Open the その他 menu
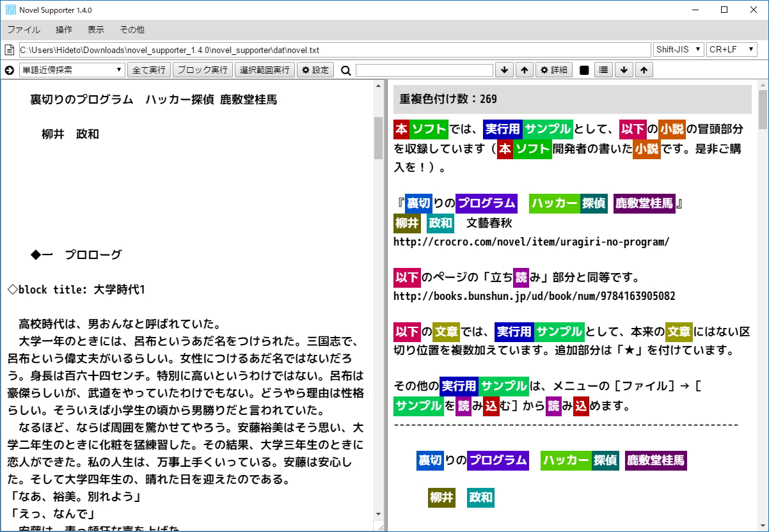The width and height of the screenshot is (769, 532). (x=131, y=29)
